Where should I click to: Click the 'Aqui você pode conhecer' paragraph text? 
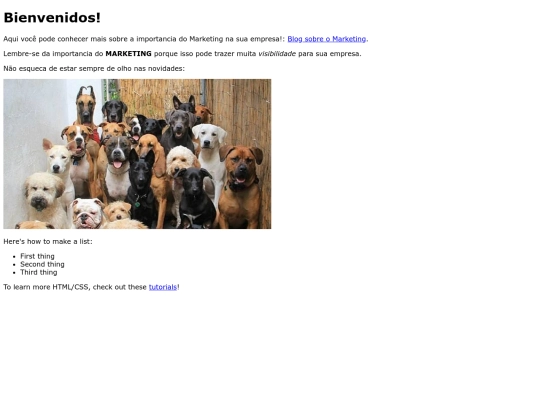144,39
